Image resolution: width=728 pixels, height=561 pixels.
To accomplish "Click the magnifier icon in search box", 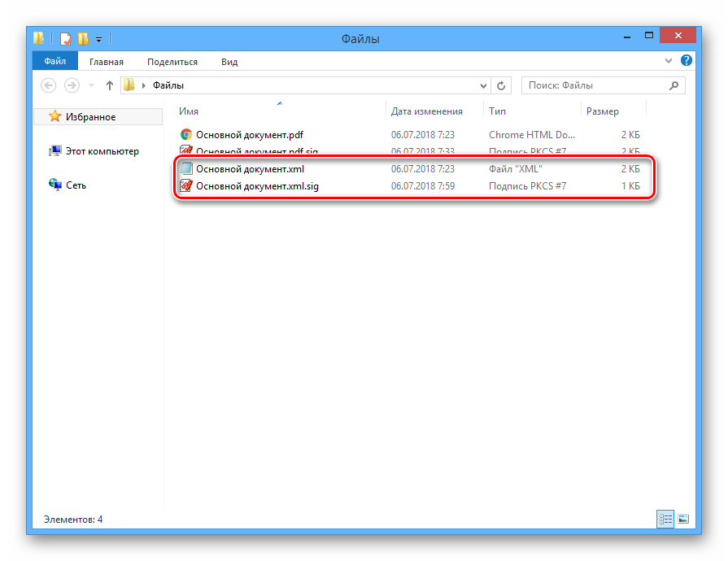I will (673, 85).
